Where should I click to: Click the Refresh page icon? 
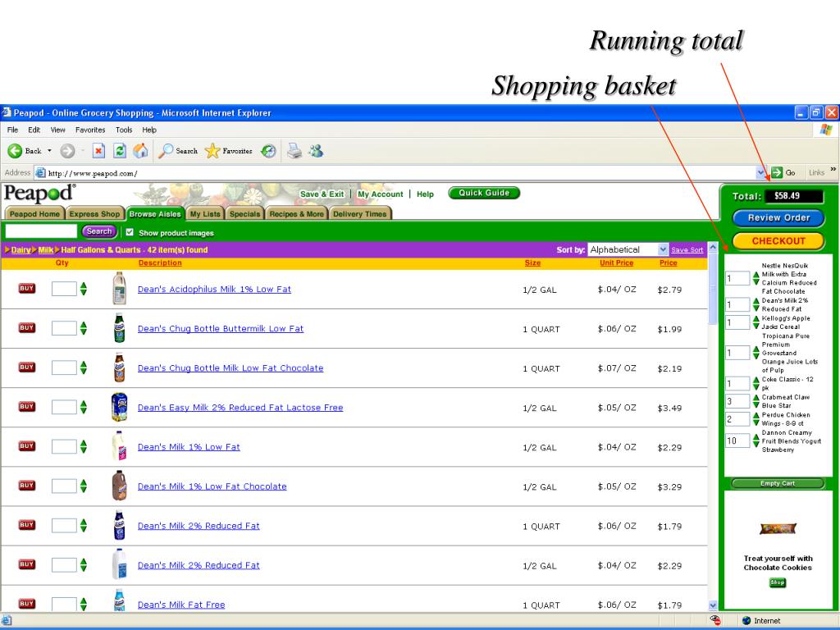120,151
